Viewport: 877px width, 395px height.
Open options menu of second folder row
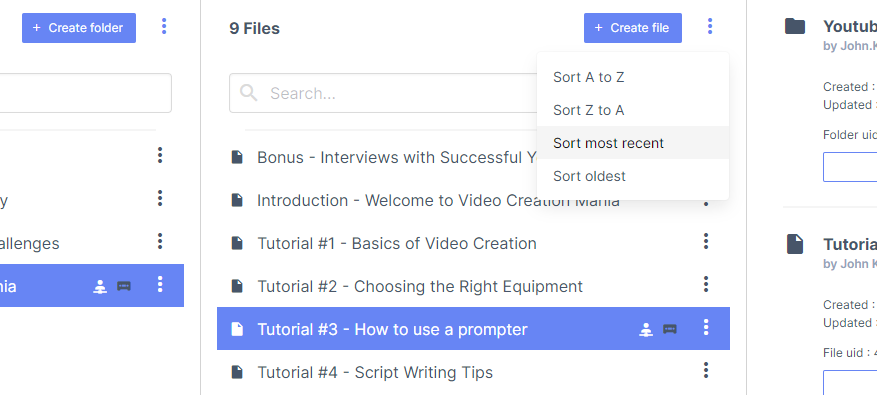pos(160,198)
